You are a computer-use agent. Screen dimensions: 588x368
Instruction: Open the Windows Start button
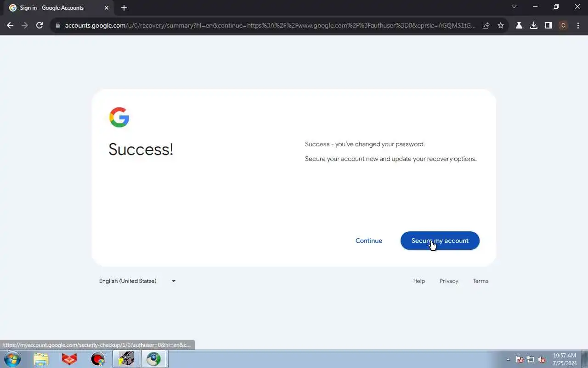click(12, 359)
